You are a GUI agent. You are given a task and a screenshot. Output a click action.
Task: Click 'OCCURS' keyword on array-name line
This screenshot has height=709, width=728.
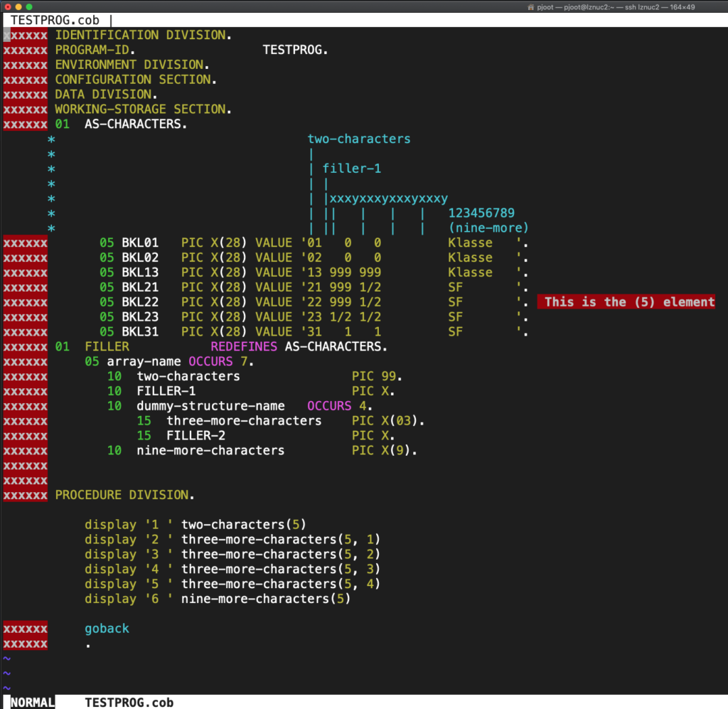tap(210, 362)
